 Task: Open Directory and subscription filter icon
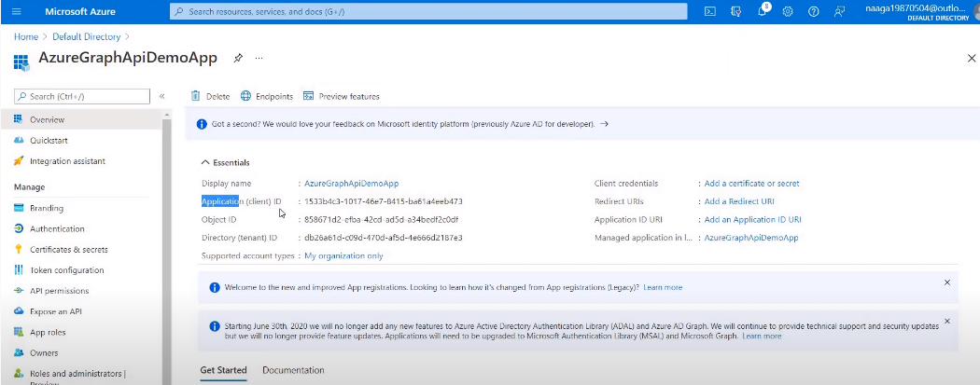[x=736, y=11]
